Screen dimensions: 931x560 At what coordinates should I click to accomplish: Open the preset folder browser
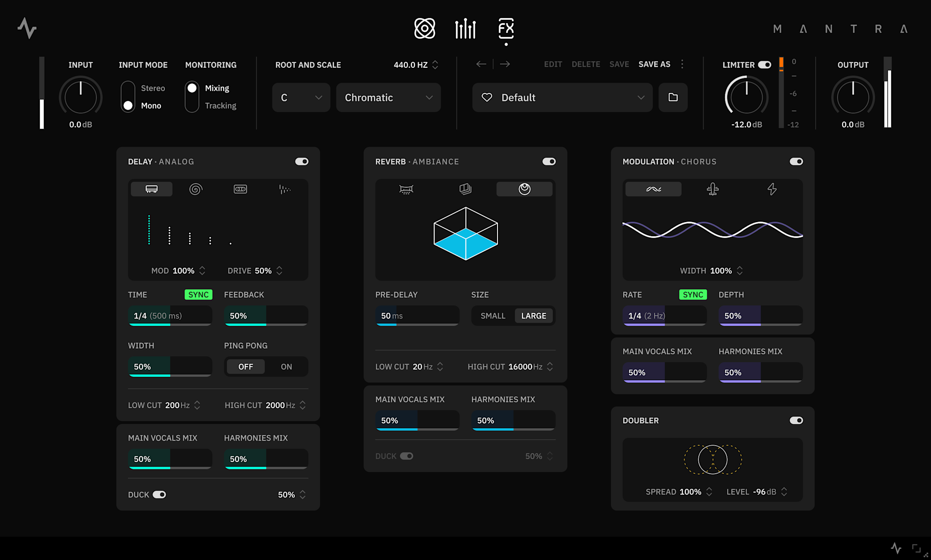coord(673,97)
